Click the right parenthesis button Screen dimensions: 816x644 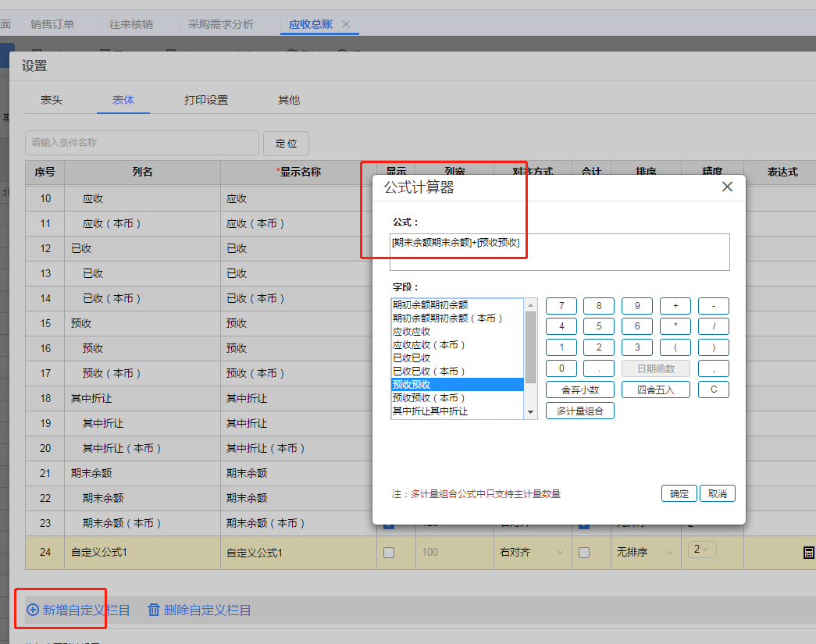(714, 347)
